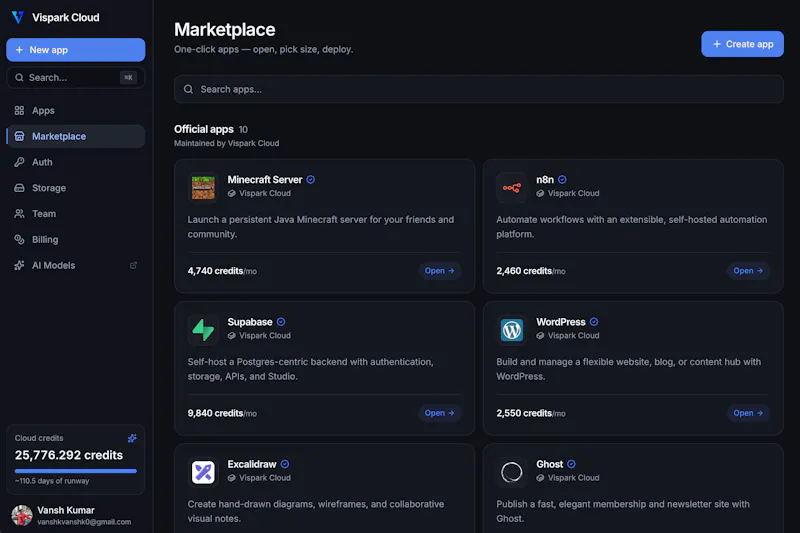Click the n8n app icon
Image resolution: width=800 pixels, height=533 pixels.
(511, 187)
